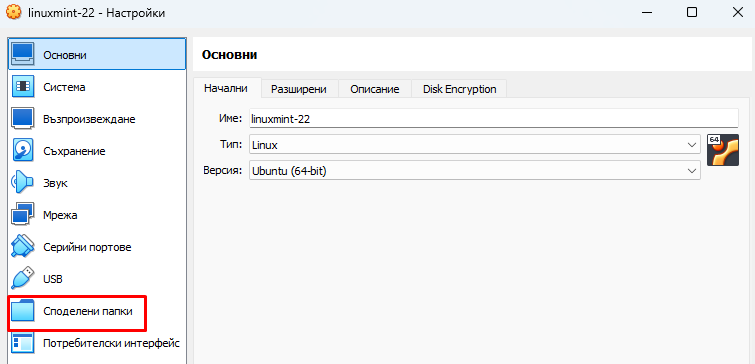Open the Мрежа settings section
The height and width of the screenshot is (364, 755).
(97, 215)
